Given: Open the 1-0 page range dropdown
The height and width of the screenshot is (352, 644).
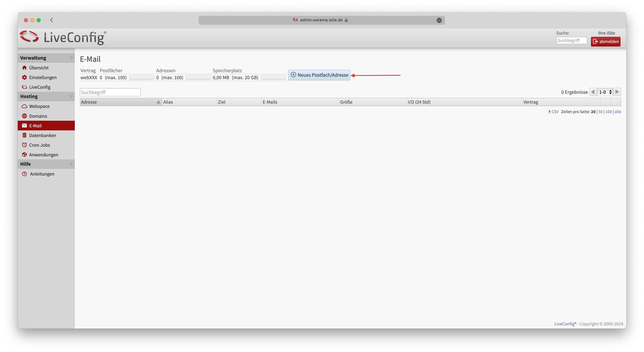Looking at the screenshot, I should pyautogui.click(x=605, y=92).
